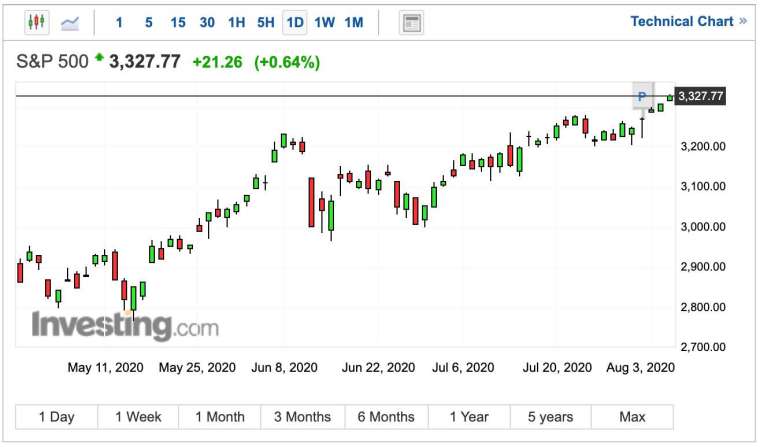Viewport: 760px width, 447px height.
Task: Select the 1W interval
Action: tap(324, 22)
